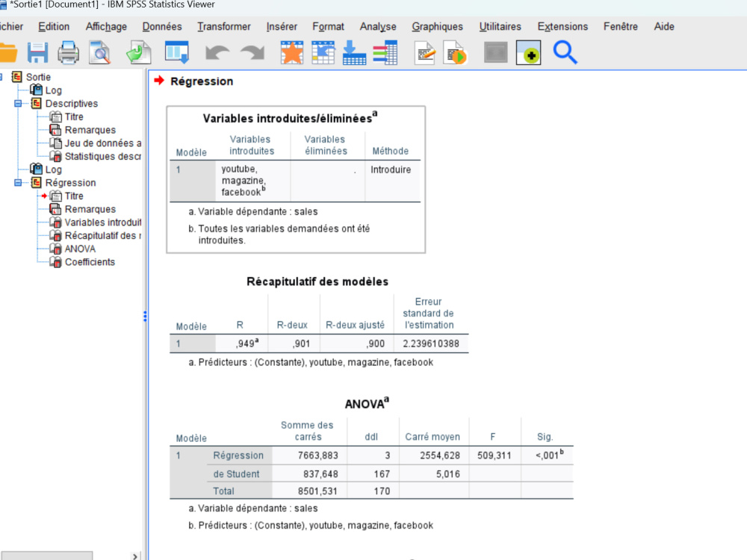Select the second Log outline item
The height and width of the screenshot is (560, 747).
pos(53,169)
